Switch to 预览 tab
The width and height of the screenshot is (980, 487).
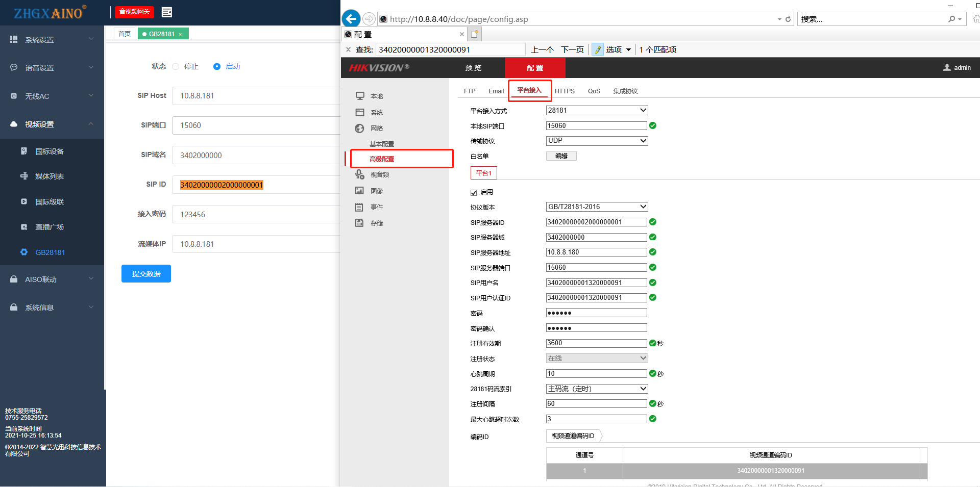473,68
